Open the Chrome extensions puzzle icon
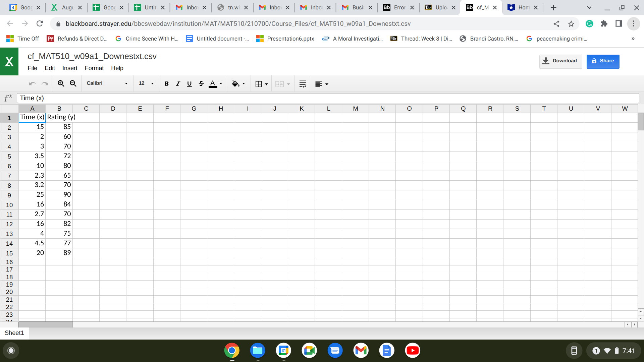Viewport: 644px width, 362px height. [x=604, y=24]
